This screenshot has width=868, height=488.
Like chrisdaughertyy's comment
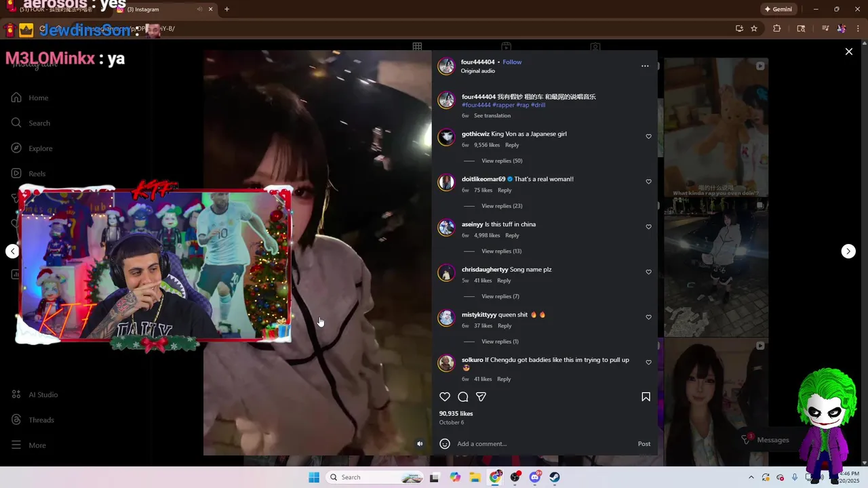(648, 272)
